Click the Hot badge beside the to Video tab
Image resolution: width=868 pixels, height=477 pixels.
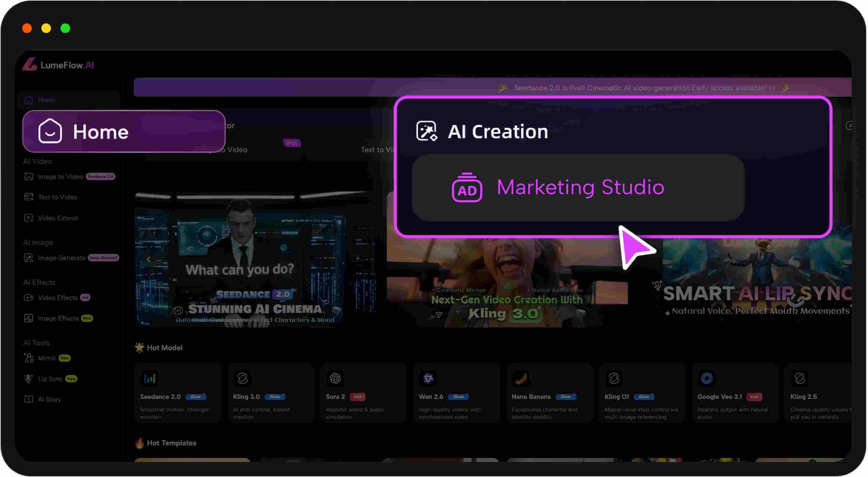(x=292, y=143)
